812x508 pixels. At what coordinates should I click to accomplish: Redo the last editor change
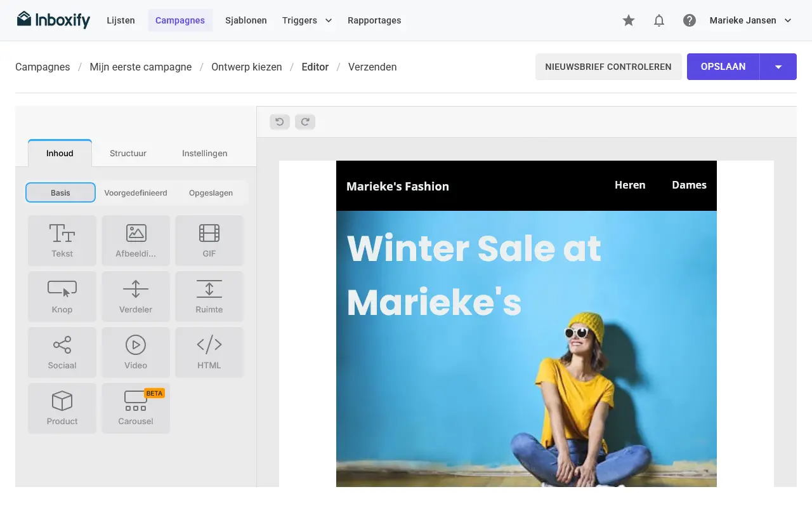pos(305,122)
